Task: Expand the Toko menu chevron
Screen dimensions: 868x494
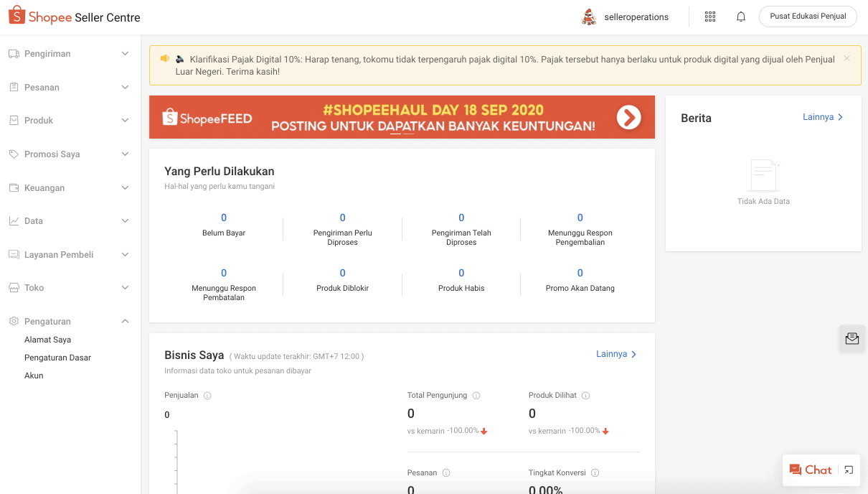Action: [125, 288]
